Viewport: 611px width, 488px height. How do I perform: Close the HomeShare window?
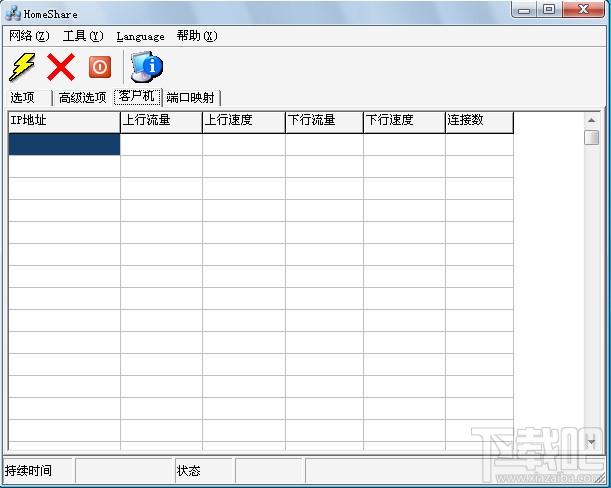point(583,10)
